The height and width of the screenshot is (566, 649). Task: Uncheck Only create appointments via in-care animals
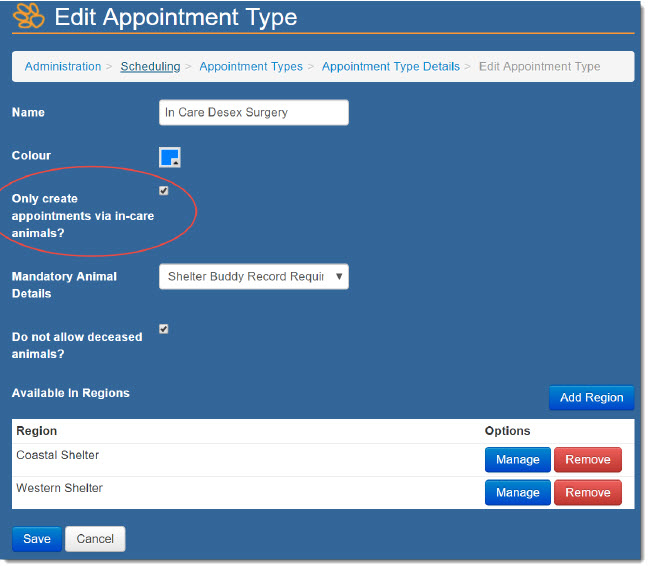coord(164,191)
